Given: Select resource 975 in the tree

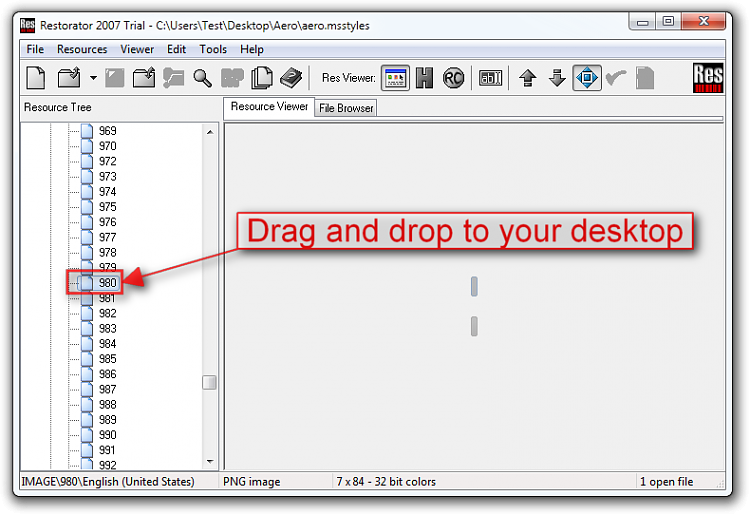Looking at the screenshot, I should click(x=108, y=207).
